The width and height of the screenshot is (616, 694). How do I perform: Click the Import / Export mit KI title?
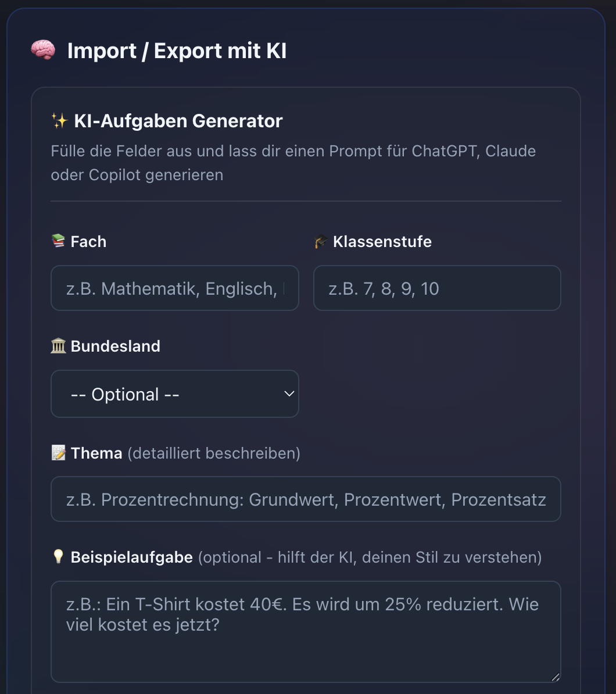pos(177,51)
